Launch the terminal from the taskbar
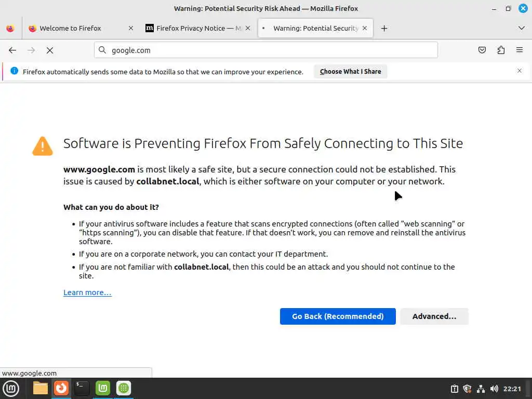The height and width of the screenshot is (399, 532). 82,388
